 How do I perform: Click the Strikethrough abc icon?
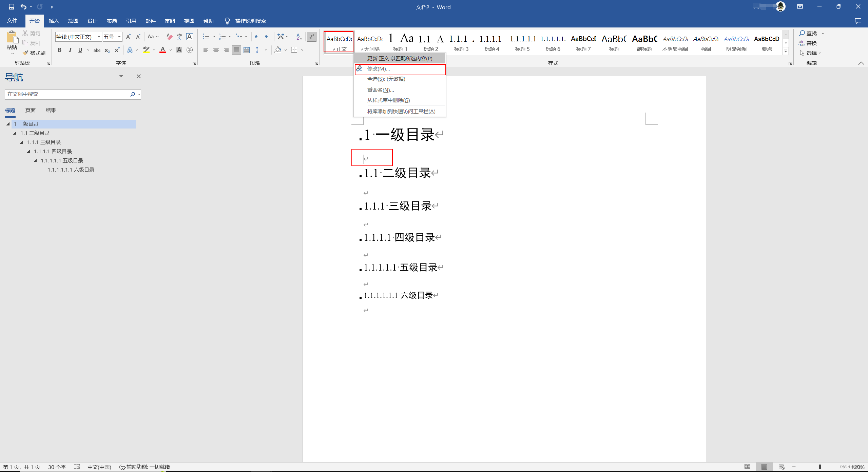(97, 50)
